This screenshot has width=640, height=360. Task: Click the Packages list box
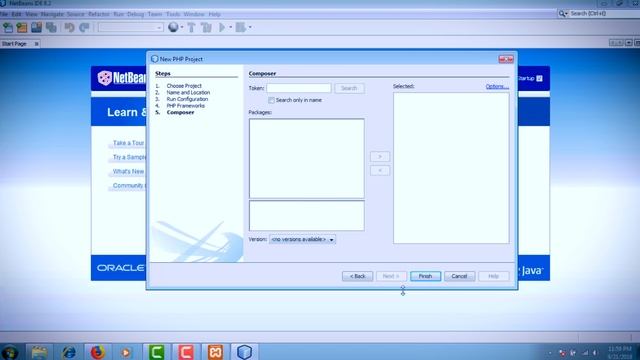tap(307, 158)
